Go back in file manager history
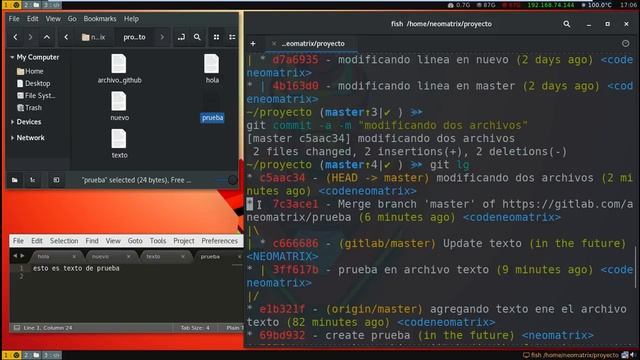 [x=16, y=37]
